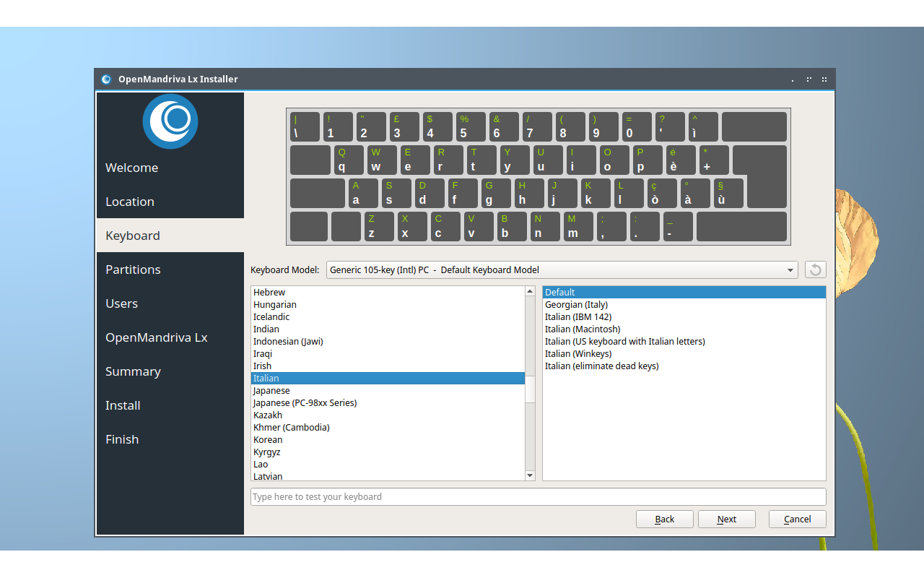Choose Italian (Macintosh) variant
The image size is (924, 578).
(583, 329)
